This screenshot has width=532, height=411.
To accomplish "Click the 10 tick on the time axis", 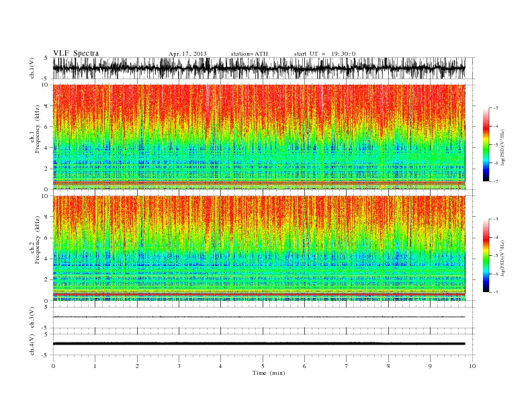I will [x=472, y=366].
